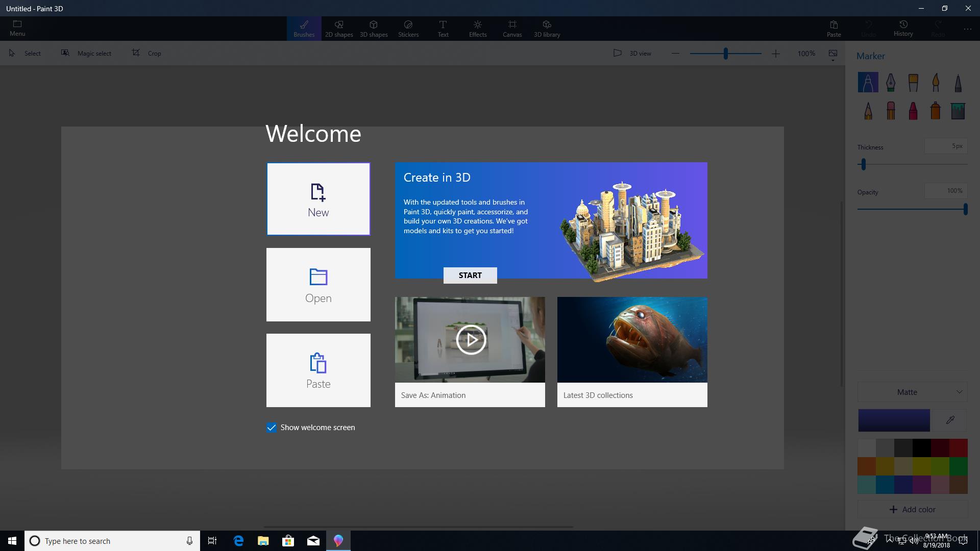Open Microsoft Store from taskbar

tap(288, 541)
